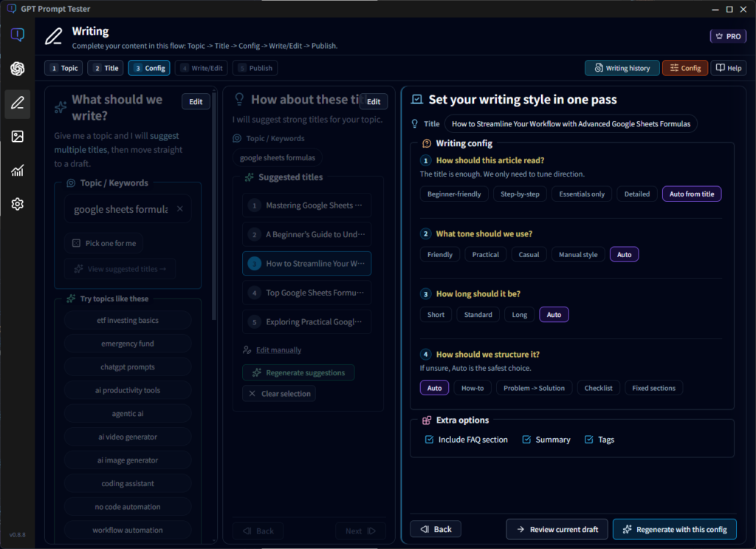Open settings via the gear icon
This screenshot has height=549, width=756.
point(17,204)
